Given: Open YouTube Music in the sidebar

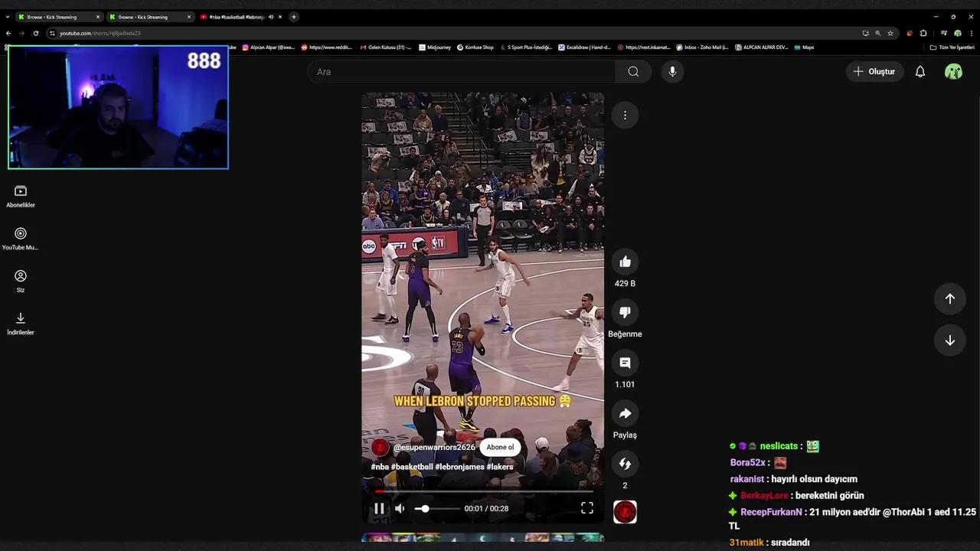Looking at the screenshot, I should pyautogui.click(x=21, y=239).
